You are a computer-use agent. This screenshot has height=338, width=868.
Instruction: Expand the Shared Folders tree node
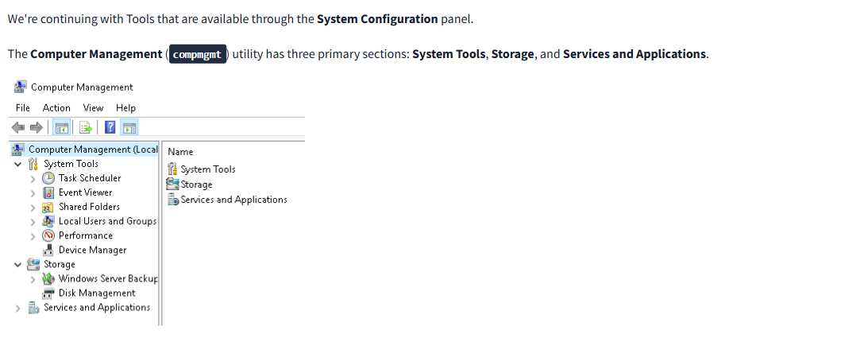(33, 207)
